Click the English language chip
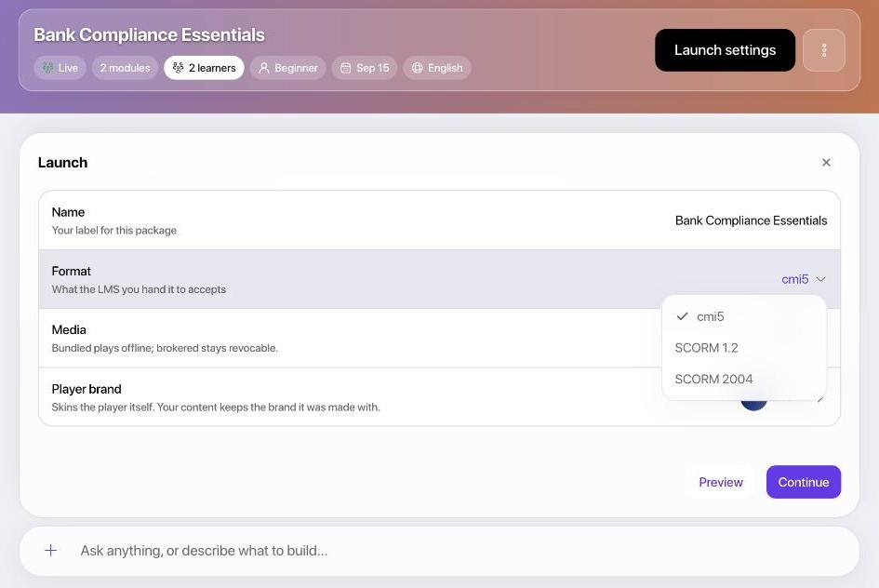The width and height of the screenshot is (879, 588). [437, 68]
